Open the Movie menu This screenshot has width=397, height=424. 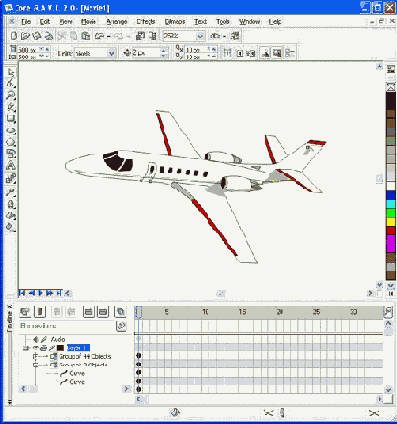click(x=89, y=22)
